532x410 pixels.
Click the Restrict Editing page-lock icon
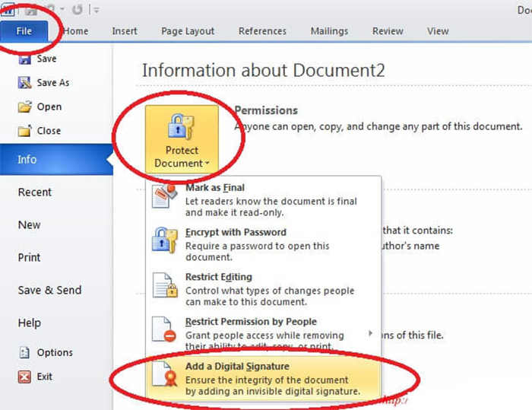(165, 285)
